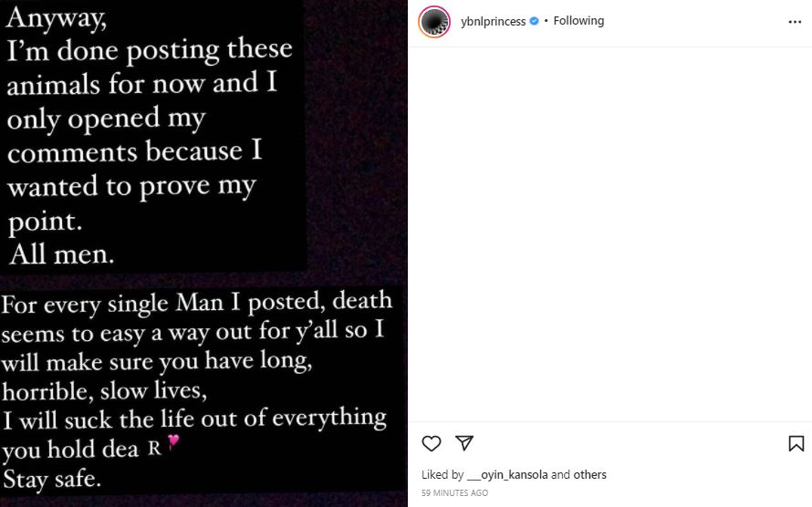Viewport: 812px width, 507px height.
Task: Like the post with the heart icon
Action: click(432, 444)
